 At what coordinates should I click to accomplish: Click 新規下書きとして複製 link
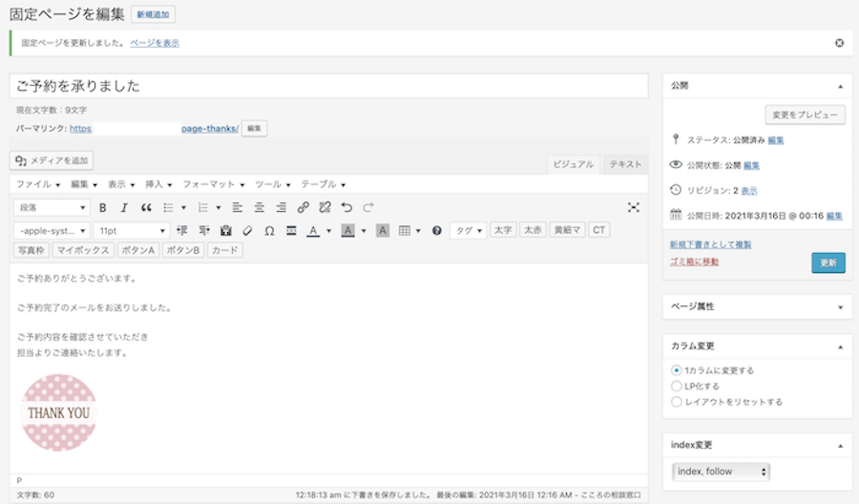pos(710,244)
